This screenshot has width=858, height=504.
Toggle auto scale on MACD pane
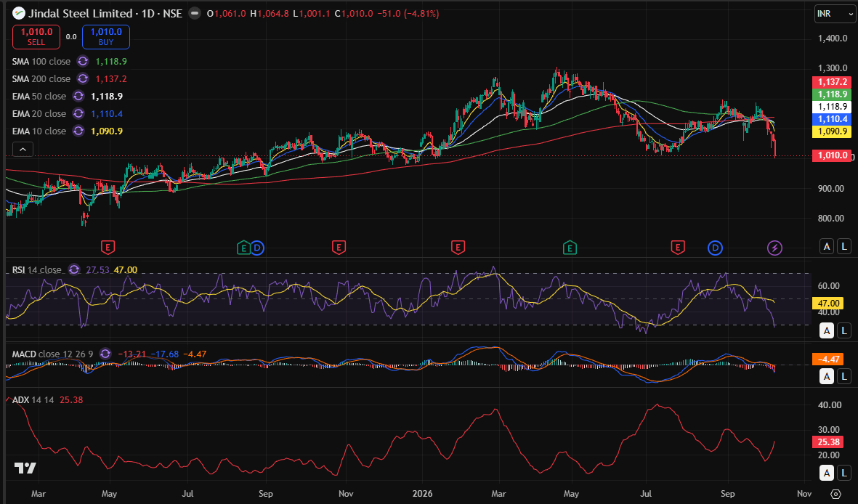tap(827, 376)
